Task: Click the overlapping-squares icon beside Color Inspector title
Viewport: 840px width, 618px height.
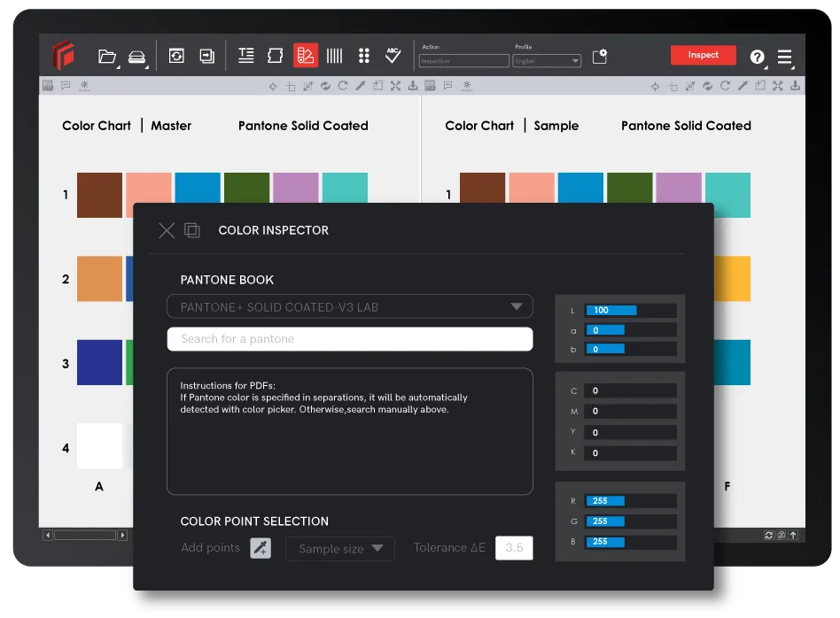Action: [x=192, y=230]
